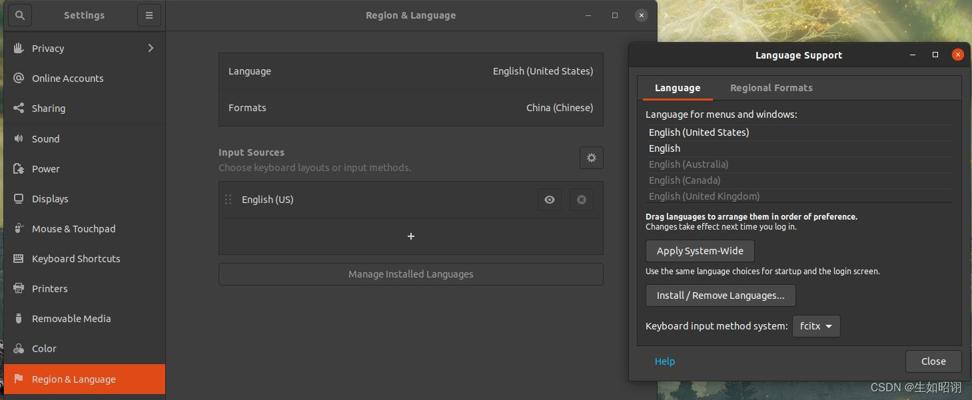Viewport: 972px width, 400px height.
Task: Switch to the Regional Formats tab
Action: [771, 88]
